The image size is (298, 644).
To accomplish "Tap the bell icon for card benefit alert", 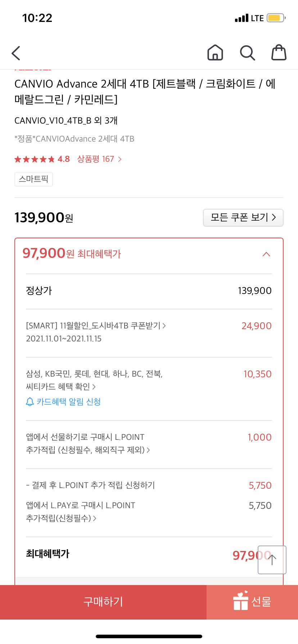I will pos(30,402).
